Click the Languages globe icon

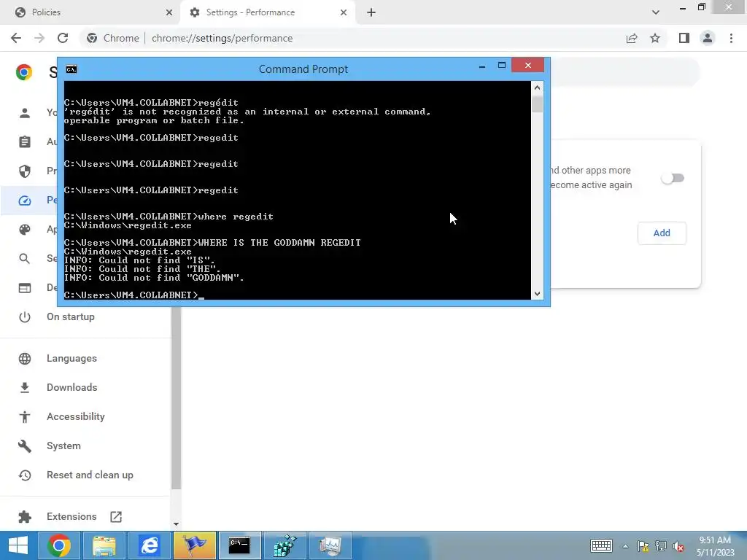[x=25, y=358]
